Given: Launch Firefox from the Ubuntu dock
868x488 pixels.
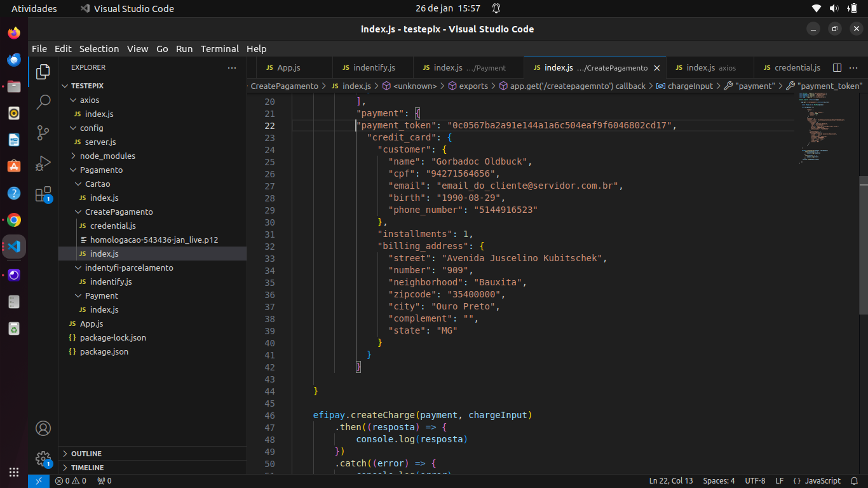Looking at the screenshot, I should [x=14, y=33].
